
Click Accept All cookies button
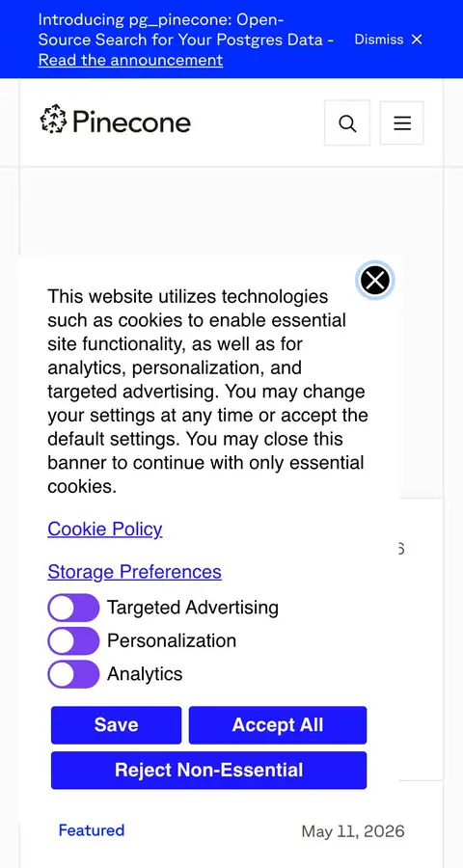(278, 725)
